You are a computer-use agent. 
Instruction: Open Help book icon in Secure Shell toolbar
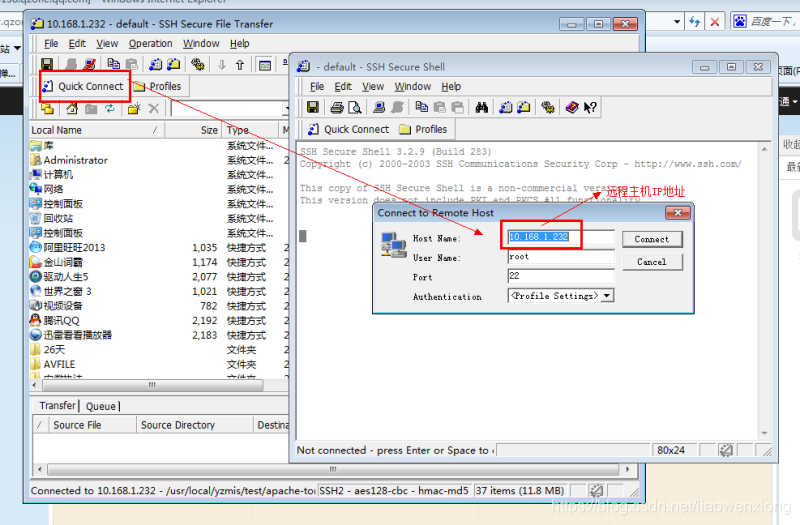[x=572, y=107]
